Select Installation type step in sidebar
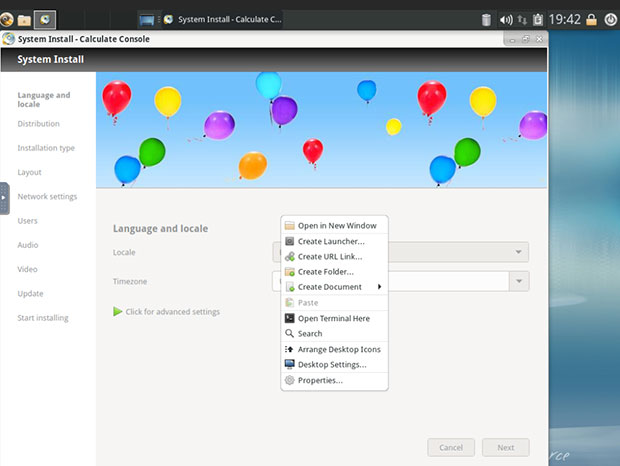The image size is (620, 466). 46,148
